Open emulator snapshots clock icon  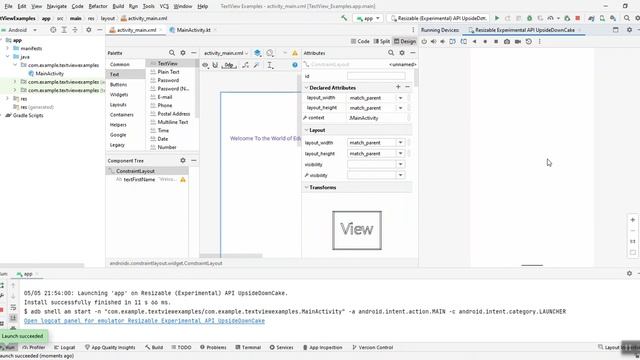click(x=529, y=42)
